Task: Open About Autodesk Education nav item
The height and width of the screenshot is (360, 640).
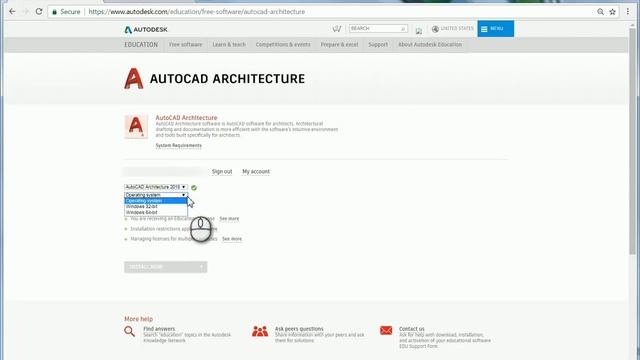Action: (x=430, y=44)
